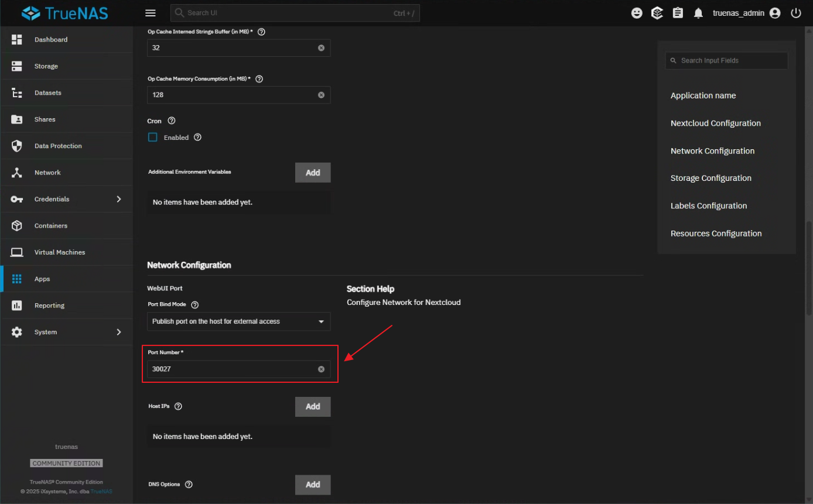Show help for Op Cache Memory Consumption
Image resolution: width=813 pixels, height=504 pixels.
point(259,78)
